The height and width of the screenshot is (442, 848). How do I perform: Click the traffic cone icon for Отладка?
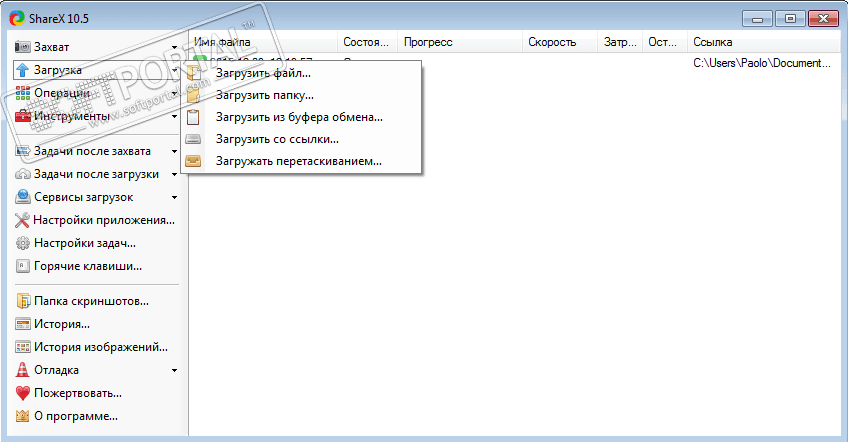point(22,370)
